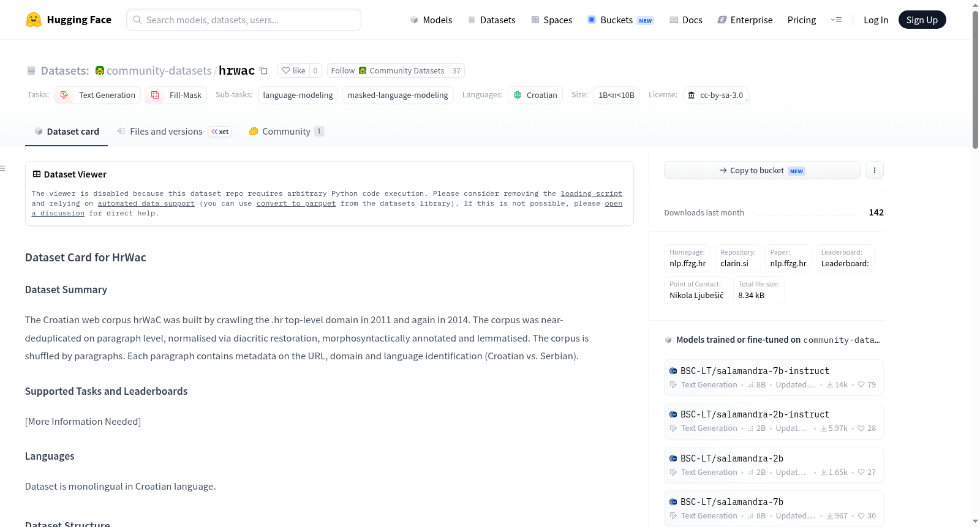Click the community-datasets organization link

(x=159, y=70)
